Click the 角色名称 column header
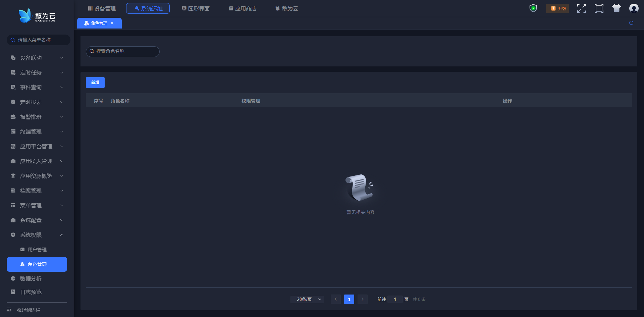 pos(120,101)
